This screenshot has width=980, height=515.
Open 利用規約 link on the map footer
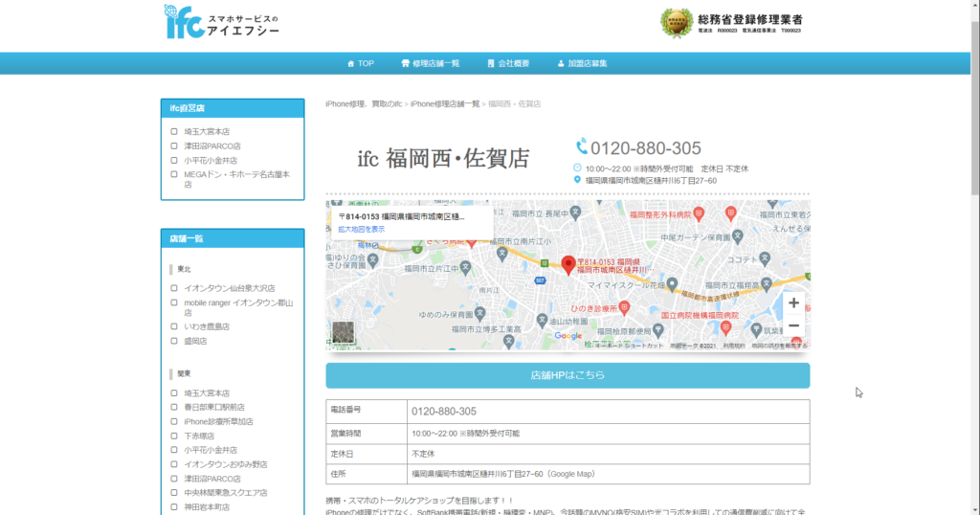click(734, 346)
